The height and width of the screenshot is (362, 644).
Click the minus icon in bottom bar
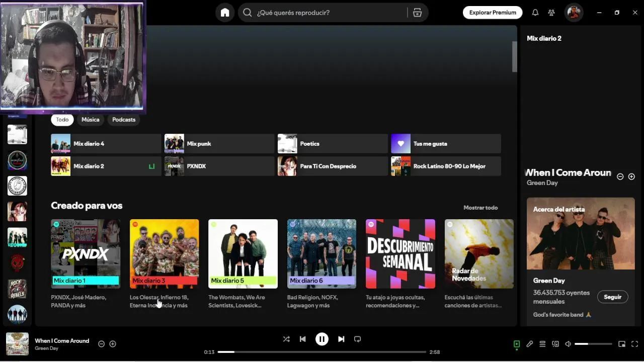click(x=101, y=344)
